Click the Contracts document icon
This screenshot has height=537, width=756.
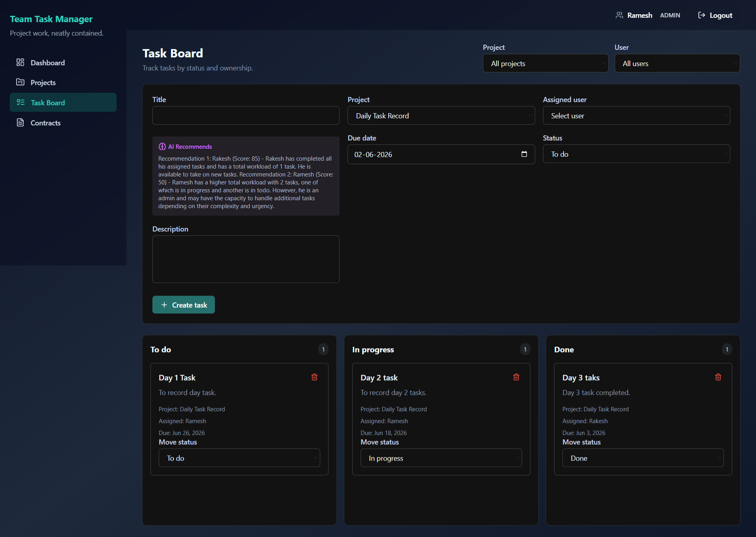[20, 123]
